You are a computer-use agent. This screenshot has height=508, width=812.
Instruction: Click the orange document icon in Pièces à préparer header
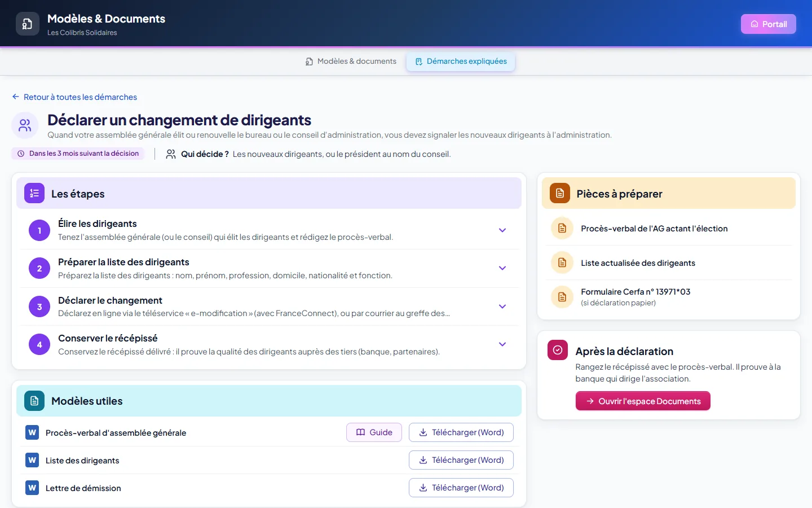tap(560, 194)
